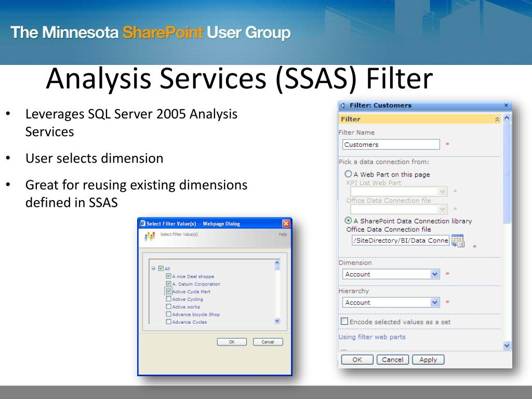Click the Filter Name field containing Customers
This screenshot has width=532, height=399.
391,144
